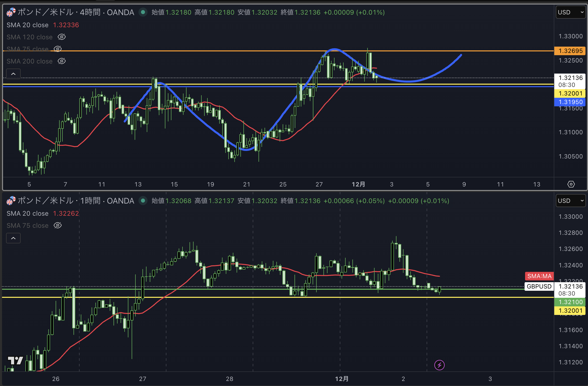Toggle SMA 75 close visibility in 4-hour chart

58,49
